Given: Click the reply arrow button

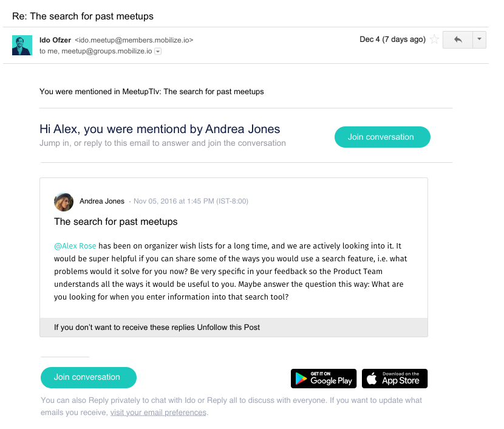Looking at the screenshot, I should coord(458,39).
